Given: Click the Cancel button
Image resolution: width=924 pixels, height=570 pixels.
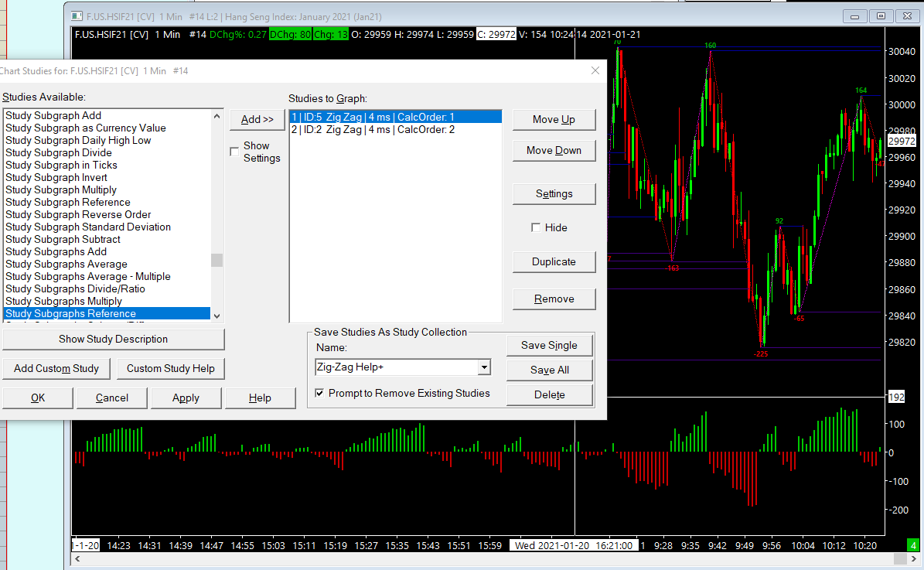Looking at the screenshot, I should pos(112,398).
